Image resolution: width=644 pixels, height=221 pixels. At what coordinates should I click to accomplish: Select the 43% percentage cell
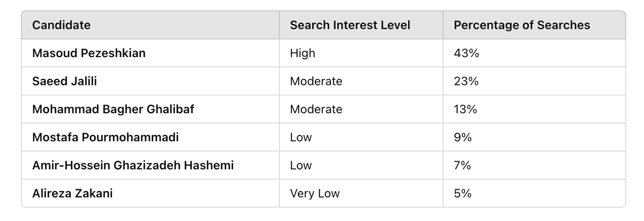(x=466, y=53)
